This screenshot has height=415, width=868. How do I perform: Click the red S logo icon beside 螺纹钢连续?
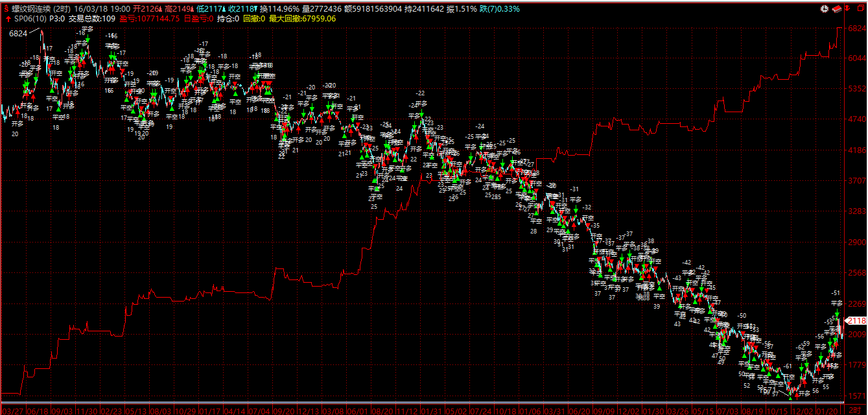tap(6, 9)
